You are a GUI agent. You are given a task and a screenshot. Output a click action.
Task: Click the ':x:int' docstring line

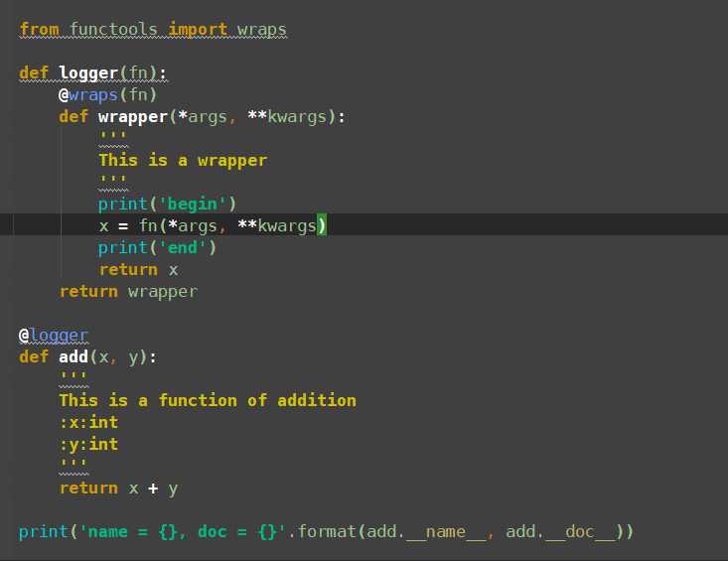click(x=88, y=422)
